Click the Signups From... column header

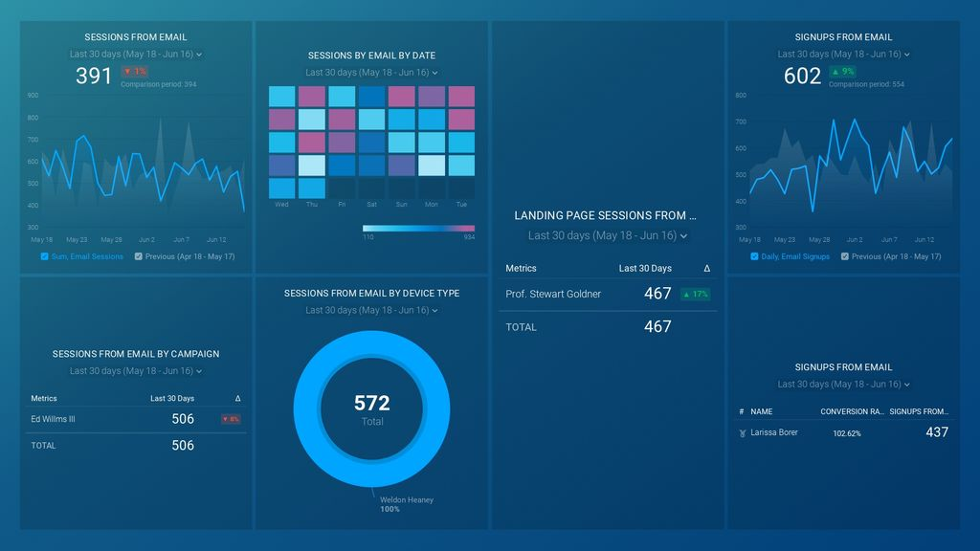click(x=919, y=411)
